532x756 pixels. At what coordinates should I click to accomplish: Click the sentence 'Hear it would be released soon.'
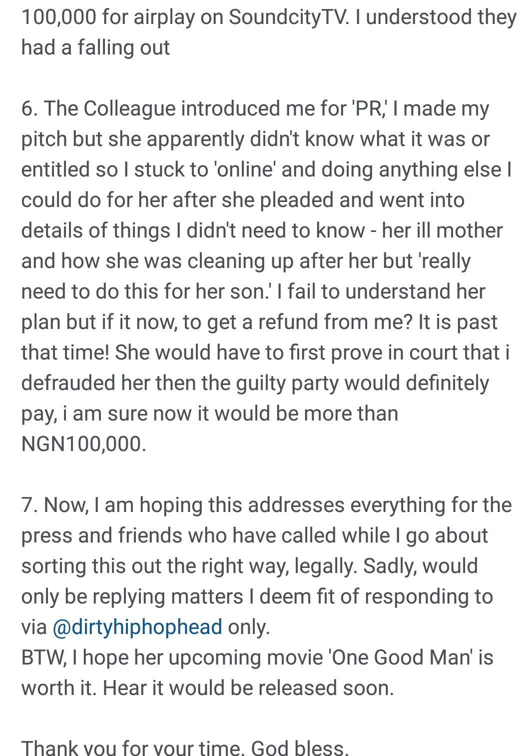click(248, 688)
